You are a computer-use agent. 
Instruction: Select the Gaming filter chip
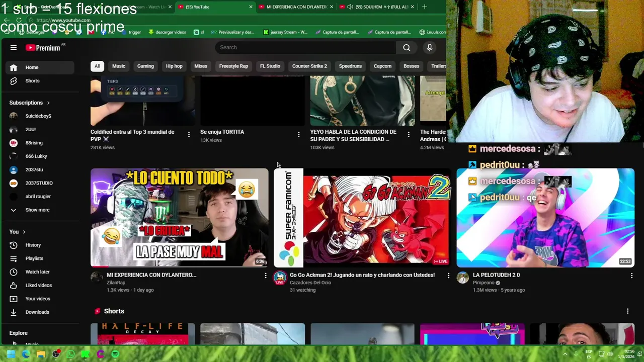(x=145, y=66)
